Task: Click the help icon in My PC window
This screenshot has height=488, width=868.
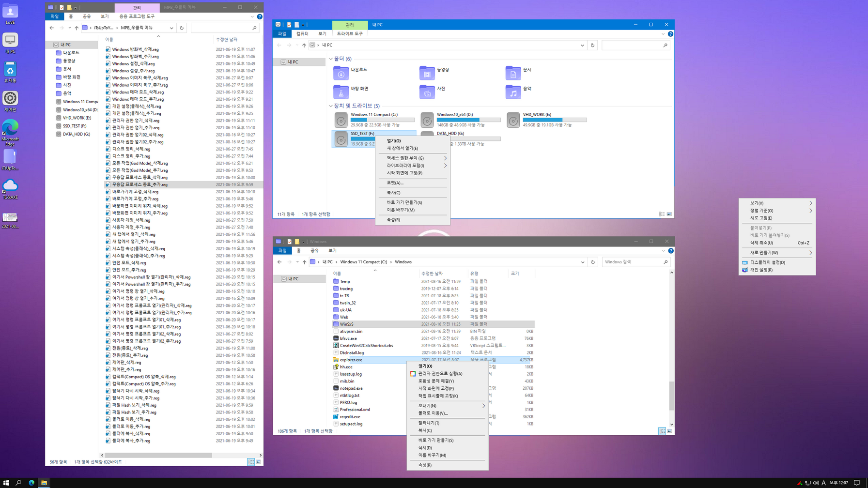Action: (670, 34)
